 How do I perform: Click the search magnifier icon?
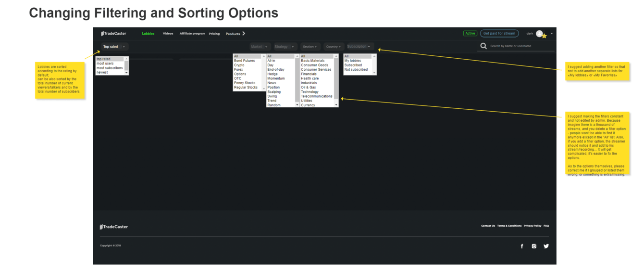[x=483, y=46]
